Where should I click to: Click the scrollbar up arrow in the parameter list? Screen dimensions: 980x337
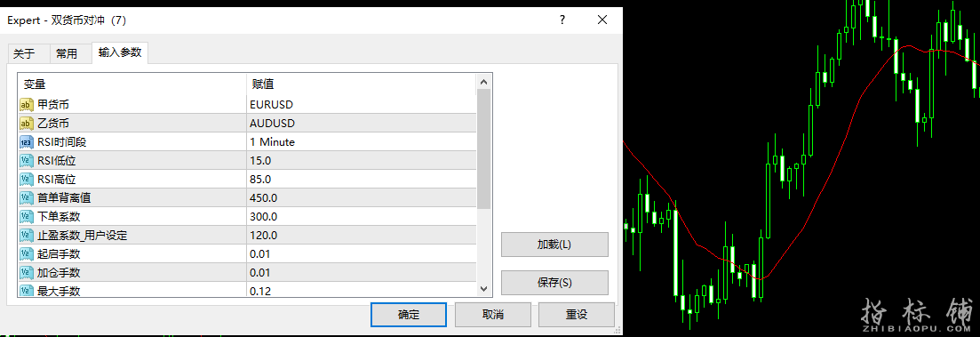483,81
